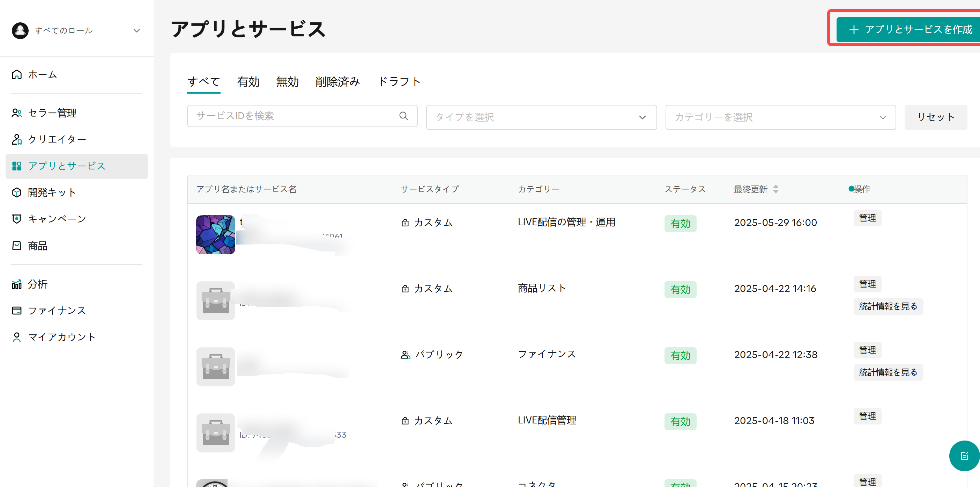Click the search magnifier icon
This screenshot has width=980, height=487.
click(404, 116)
